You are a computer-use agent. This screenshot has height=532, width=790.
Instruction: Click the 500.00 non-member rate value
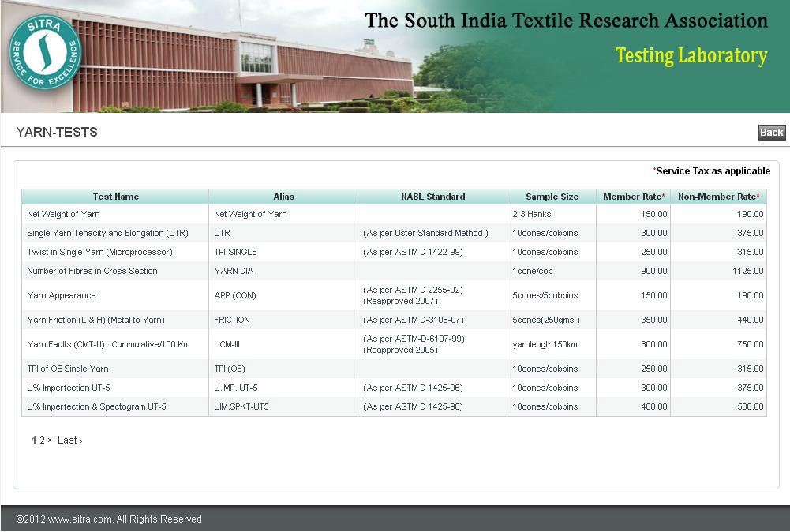751,406
